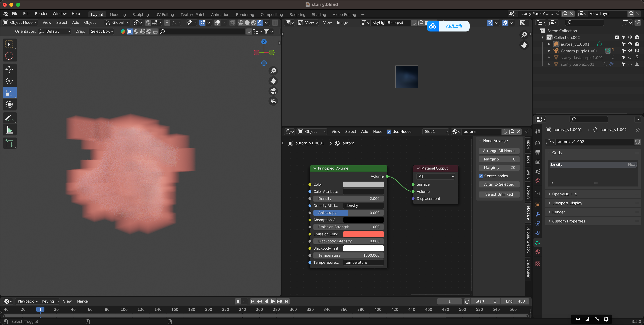Toggle Camera.purple1.001 viewport visibility eye
This screenshot has height=325, width=644.
point(630,51)
